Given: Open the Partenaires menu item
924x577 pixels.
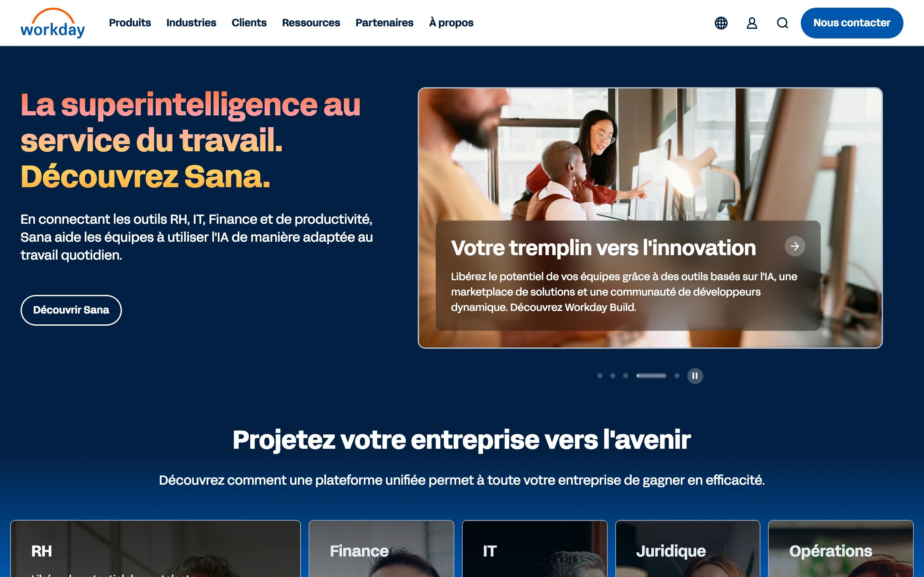Looking at the screenshot, I should (x=384, y=23).
